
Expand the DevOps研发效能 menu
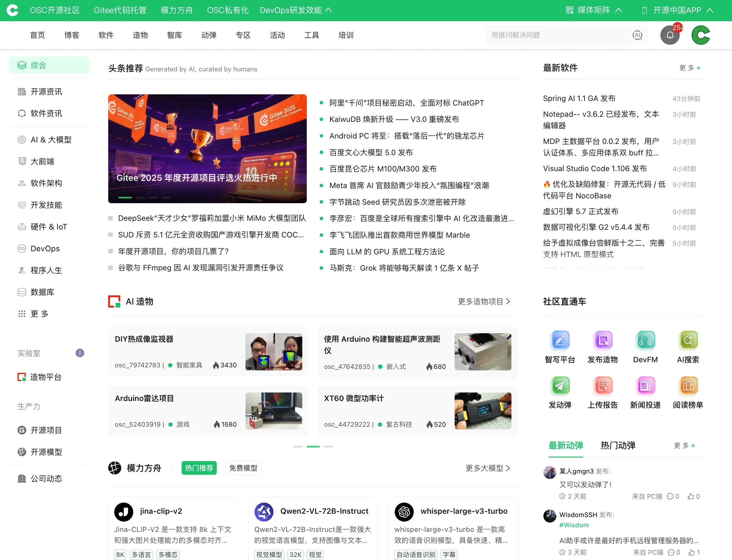[295, 10]
